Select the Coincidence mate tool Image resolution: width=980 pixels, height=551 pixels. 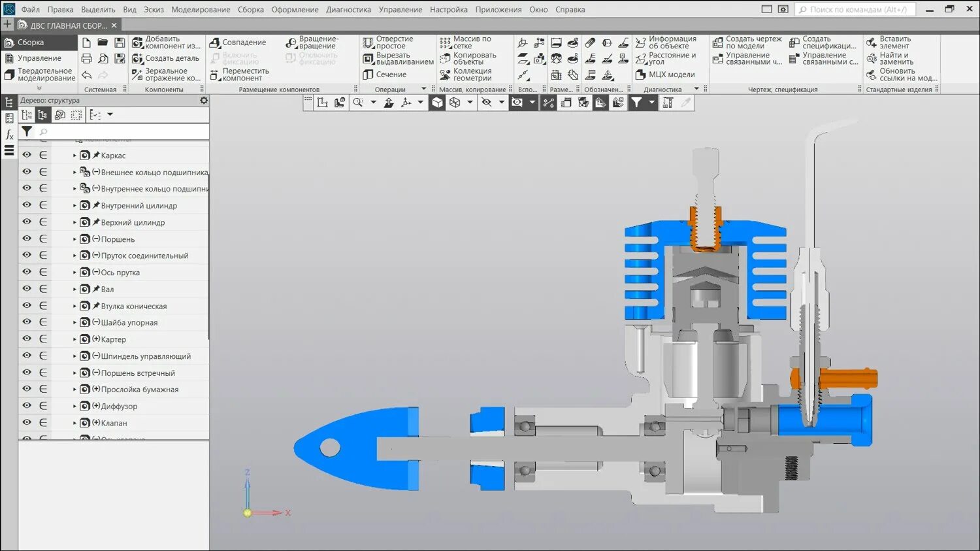click(x=238, y=42)
